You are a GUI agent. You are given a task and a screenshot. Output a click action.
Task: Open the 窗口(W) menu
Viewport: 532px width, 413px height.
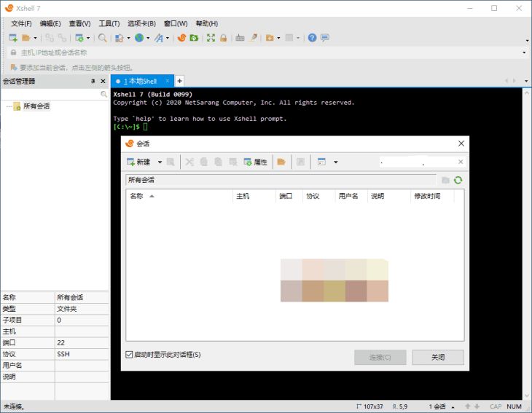click(x=176, y=24)
